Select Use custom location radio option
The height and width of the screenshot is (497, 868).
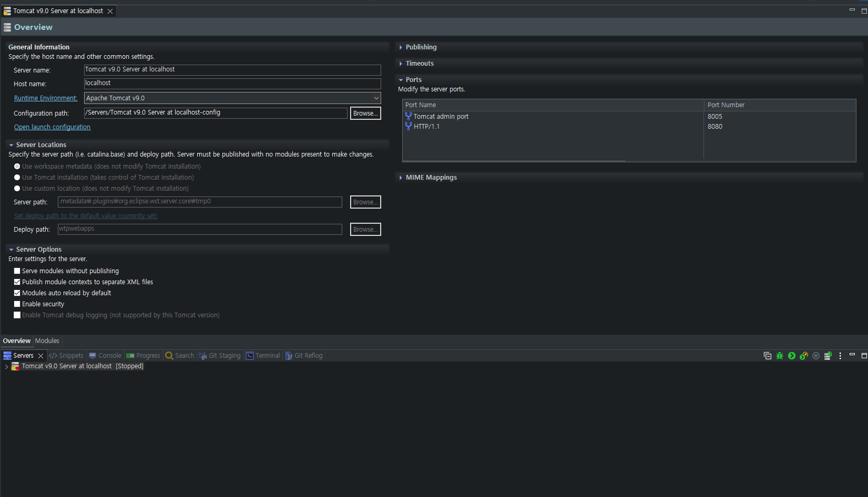(x=17, y=189)
